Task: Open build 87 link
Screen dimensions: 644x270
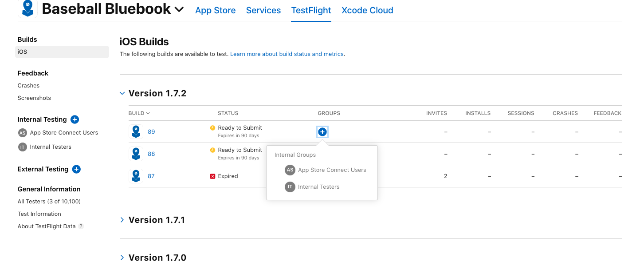Action: click(151, 176)
